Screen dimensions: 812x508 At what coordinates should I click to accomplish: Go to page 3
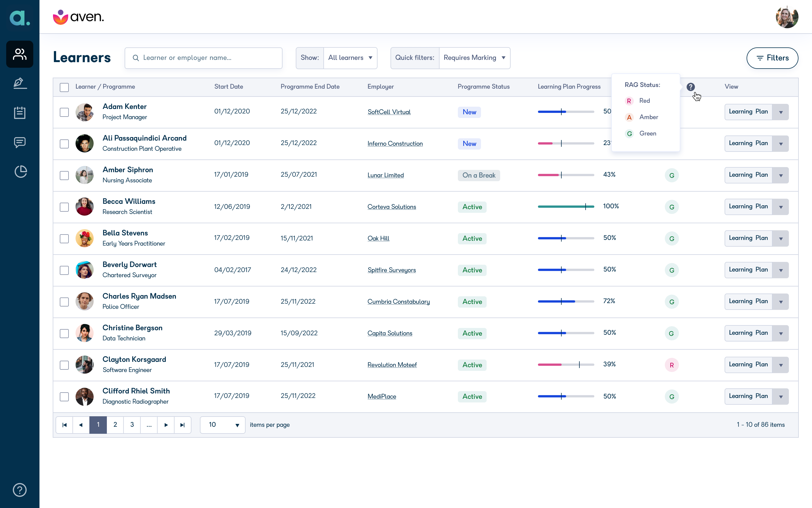tap(132, 425)
